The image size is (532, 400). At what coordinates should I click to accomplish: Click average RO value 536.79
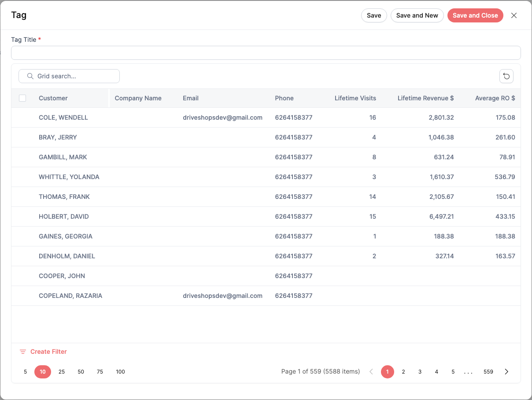click(x=505, y=177)
